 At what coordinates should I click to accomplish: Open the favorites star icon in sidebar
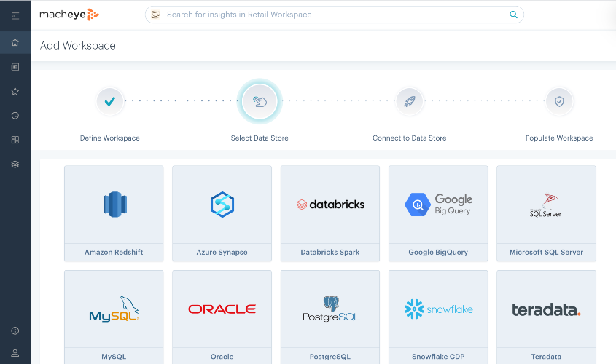15,92
